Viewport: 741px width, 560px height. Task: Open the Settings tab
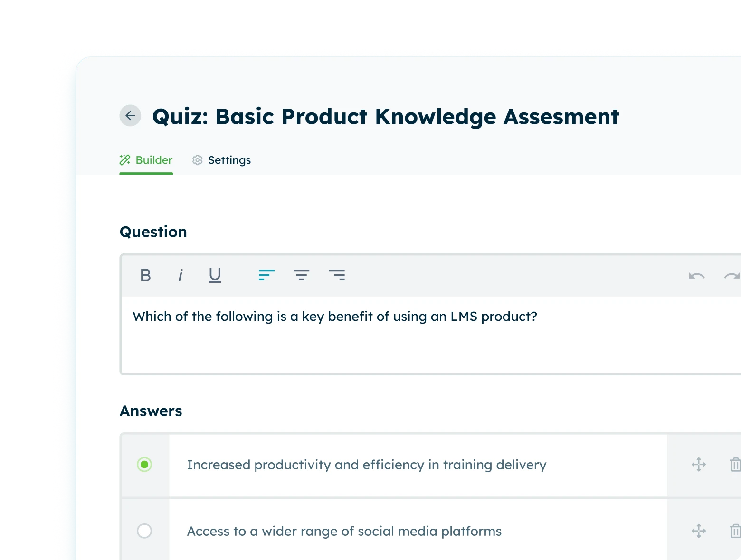click(x=222, y=160)
